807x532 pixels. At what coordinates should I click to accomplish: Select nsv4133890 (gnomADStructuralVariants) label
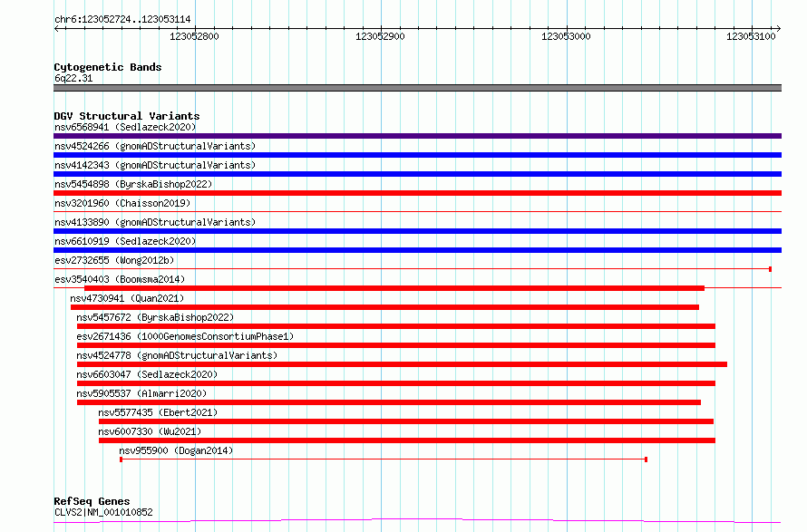tap(155, 222)
